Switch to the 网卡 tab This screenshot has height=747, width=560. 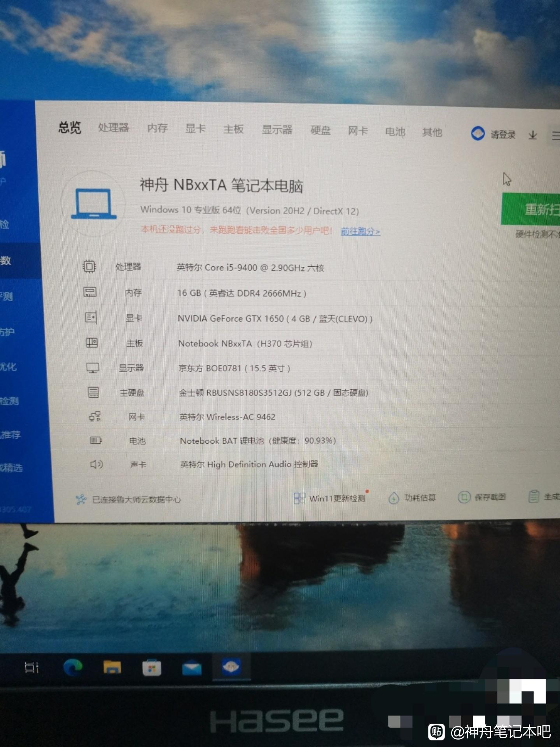tap(358, 131)
